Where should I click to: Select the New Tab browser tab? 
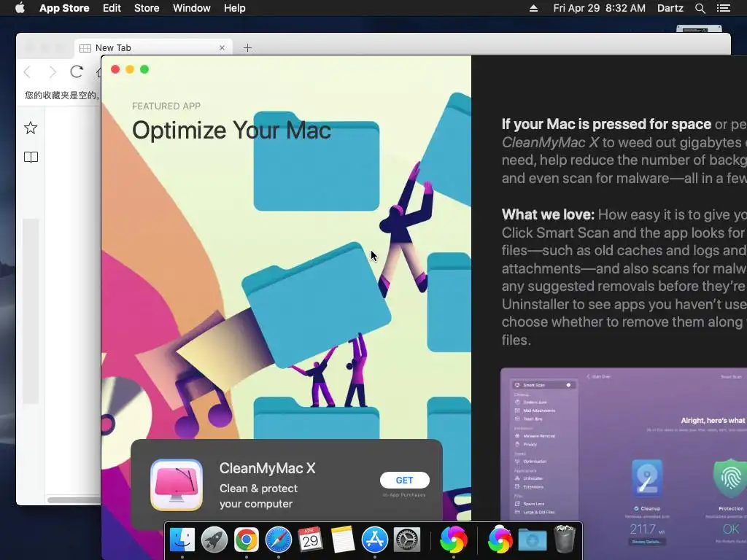(x=153, y=47)
